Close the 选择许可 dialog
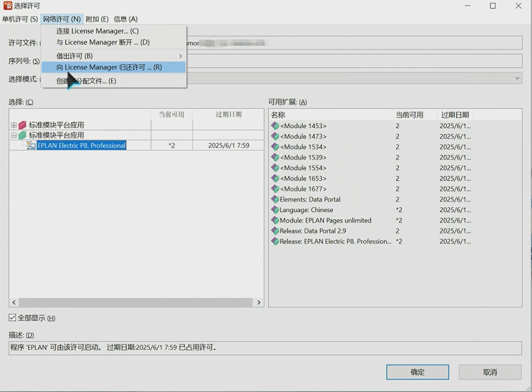Image resolution: width=532 pixels, height=392 pixels. [x=519, y=6]
